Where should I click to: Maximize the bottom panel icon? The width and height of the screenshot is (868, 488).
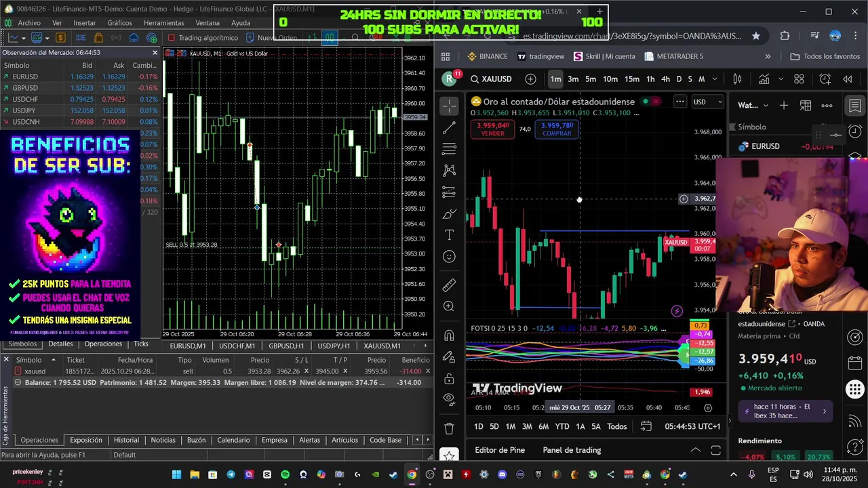point(715,450)
